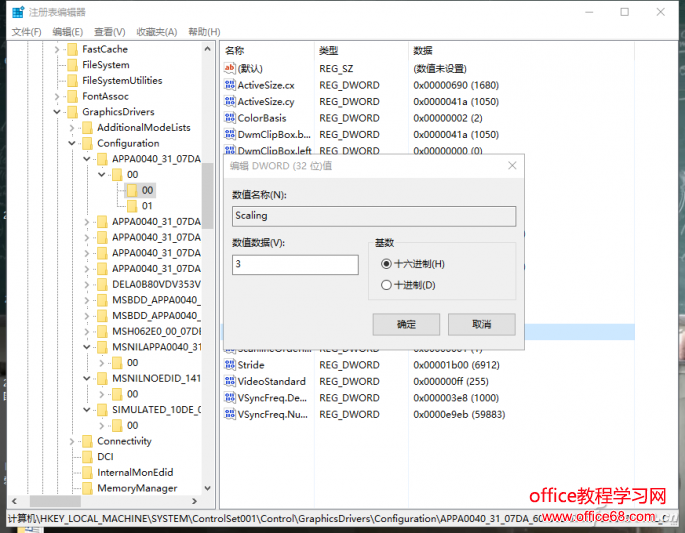Image resolution: width=685 pixels, height=533 pixels.
Task: Click the tree's vertical scrollbar thumb
Action: pyautogui.click(x=208, y=196)
